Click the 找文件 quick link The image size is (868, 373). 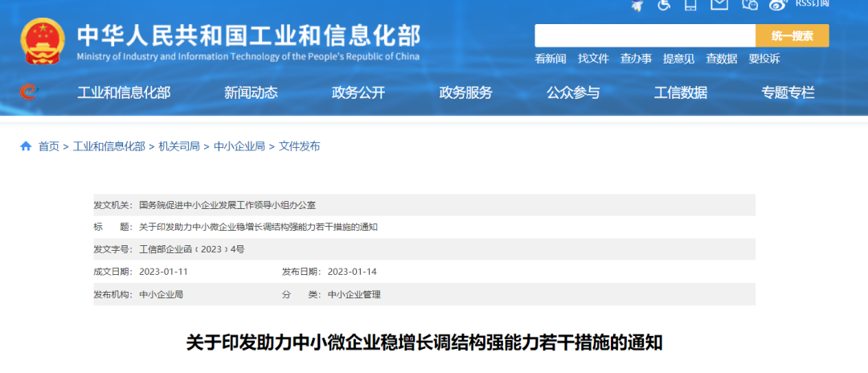click(593, 59)
